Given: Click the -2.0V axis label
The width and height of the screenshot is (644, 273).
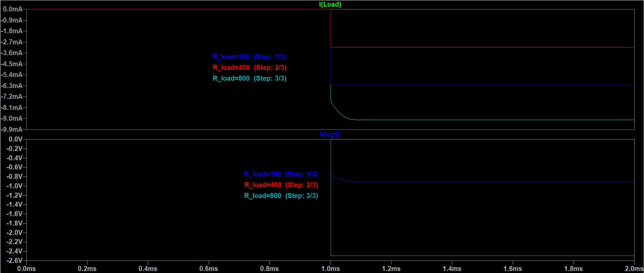Looking at the screenshot, I should [x=14, y=233].
